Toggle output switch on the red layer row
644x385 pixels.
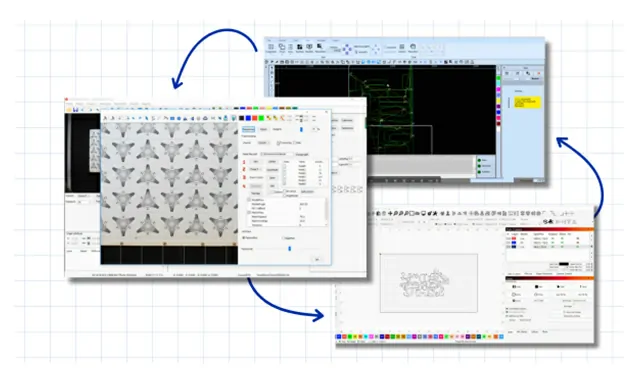552,238
